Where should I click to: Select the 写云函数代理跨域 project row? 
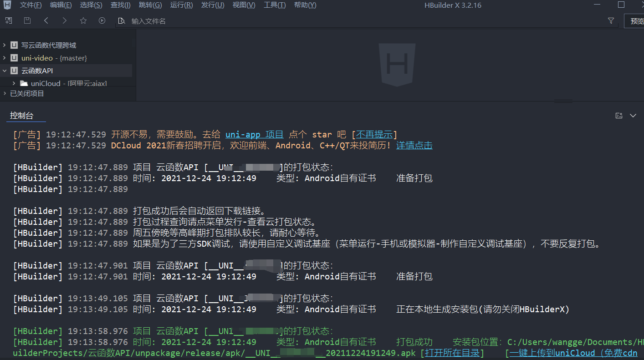[x=66, y=45]
